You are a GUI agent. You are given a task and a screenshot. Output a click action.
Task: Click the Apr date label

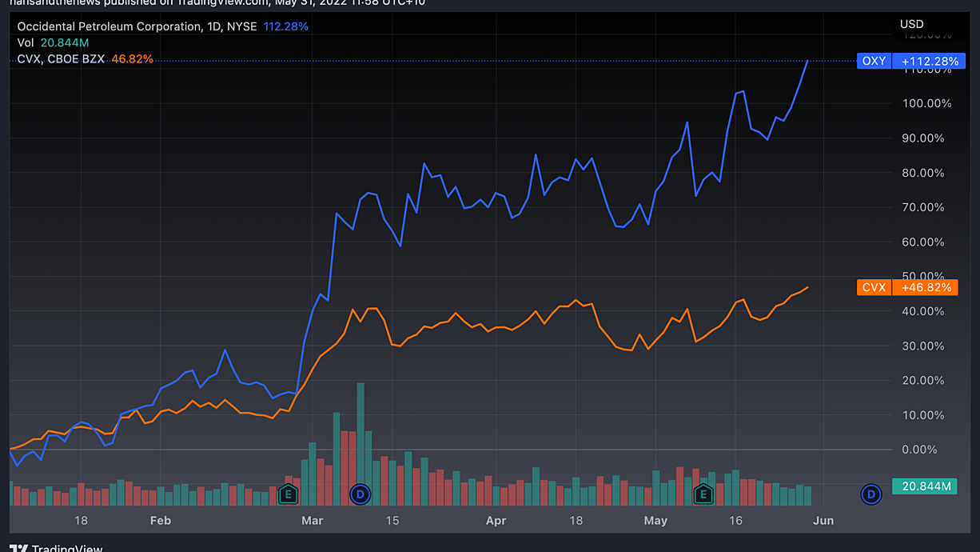[x=496, y=520]
